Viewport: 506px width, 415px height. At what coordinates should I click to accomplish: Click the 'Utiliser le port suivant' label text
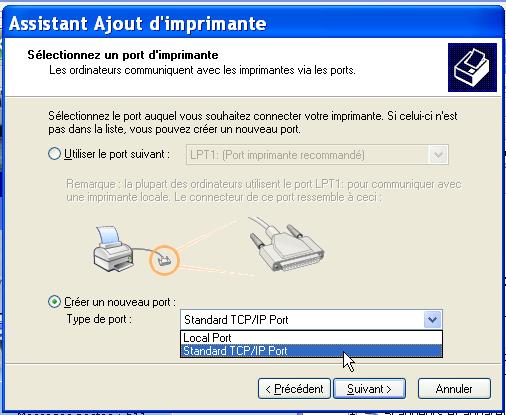pyautogui.click(x=117, y=154)
